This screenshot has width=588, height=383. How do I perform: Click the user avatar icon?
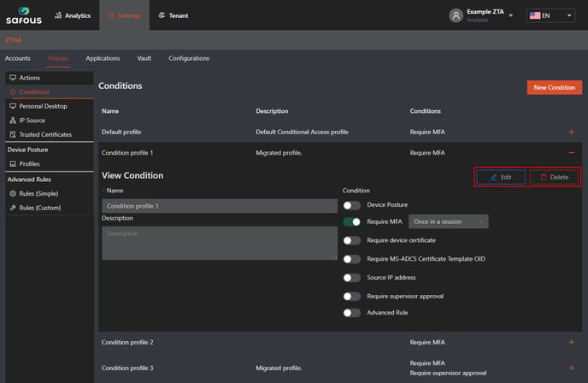pos(456,15)
